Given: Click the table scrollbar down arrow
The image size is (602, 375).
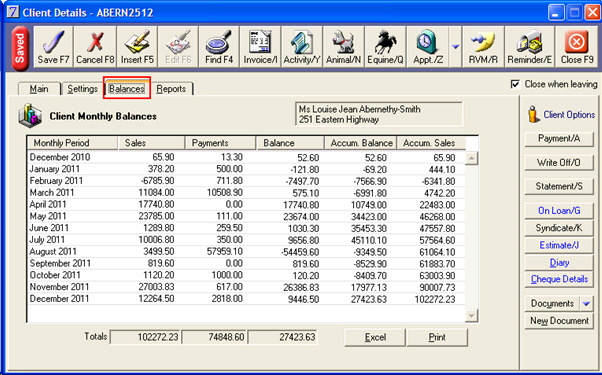Looking at the screenshot, I should 471,316.
